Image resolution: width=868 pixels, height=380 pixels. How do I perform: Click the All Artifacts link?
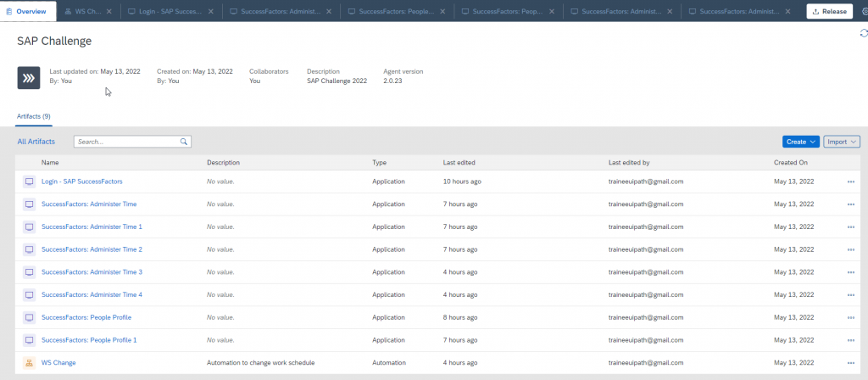(36, 142)
